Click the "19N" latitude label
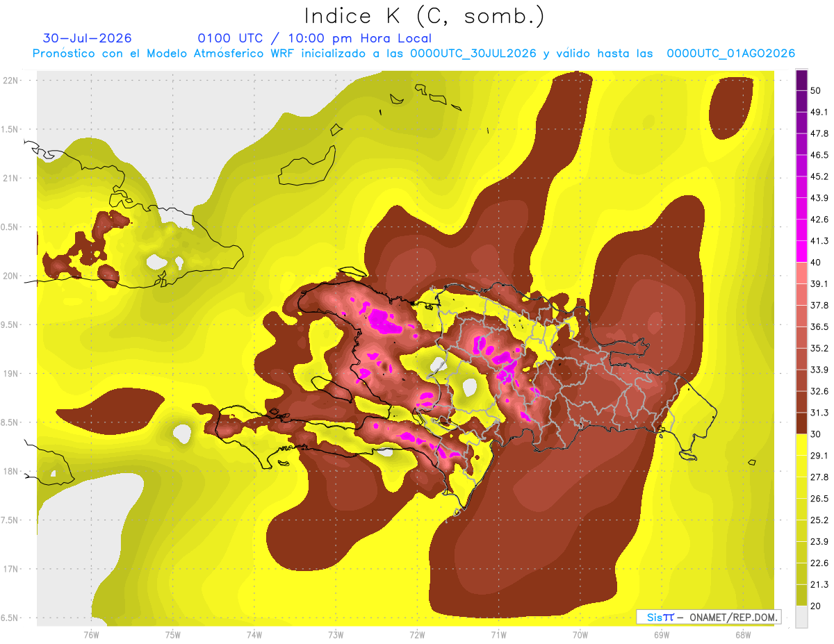 click(x=11, y=374)
